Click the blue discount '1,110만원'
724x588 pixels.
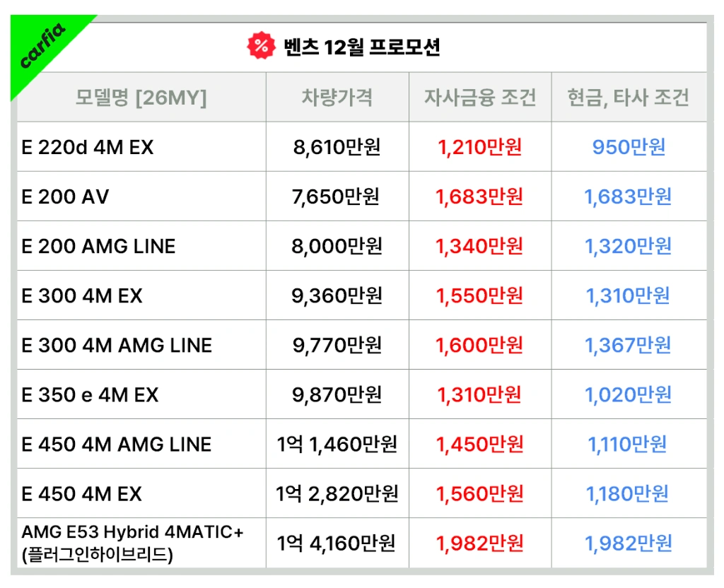tap(628, 444)
